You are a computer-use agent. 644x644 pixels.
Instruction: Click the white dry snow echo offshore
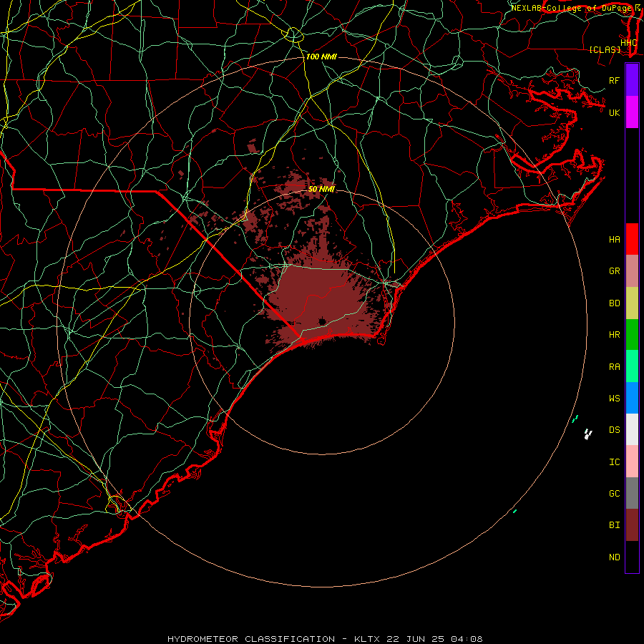coord(588,434)
